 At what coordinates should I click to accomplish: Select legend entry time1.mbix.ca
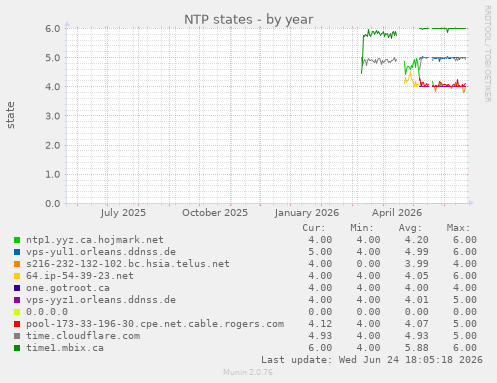(65, 348)
